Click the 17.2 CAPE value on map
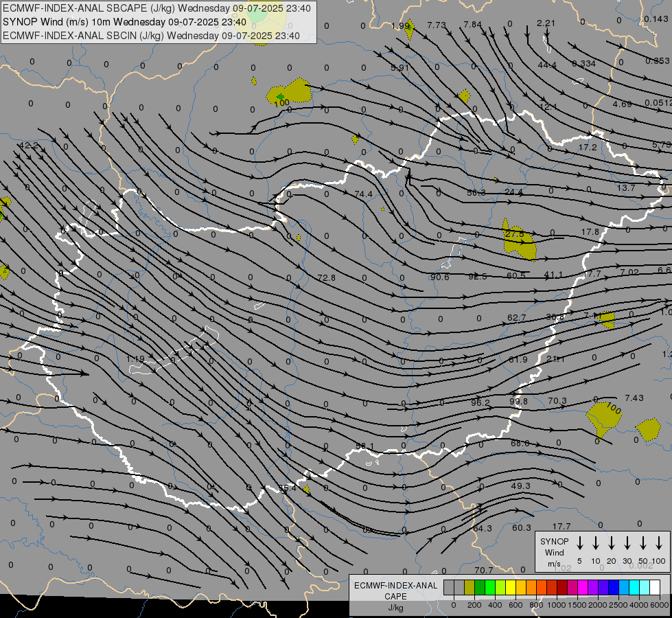This screenshot has width=672, height=618. (x=587, y=148)
